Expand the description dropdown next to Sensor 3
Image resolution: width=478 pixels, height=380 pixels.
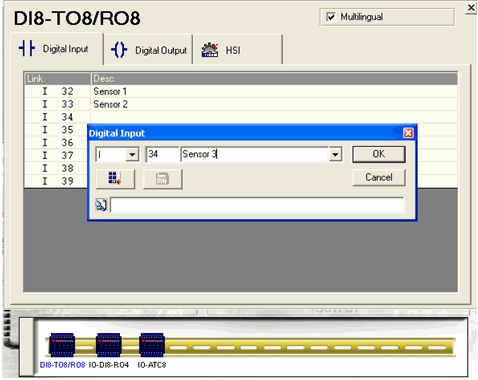(x=335, y=155)
